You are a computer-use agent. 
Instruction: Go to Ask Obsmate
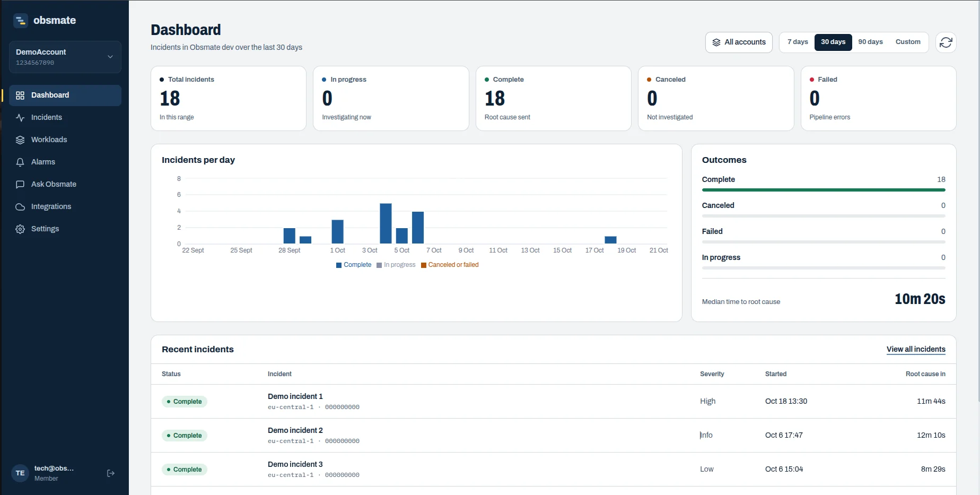[x=65, y=184]
